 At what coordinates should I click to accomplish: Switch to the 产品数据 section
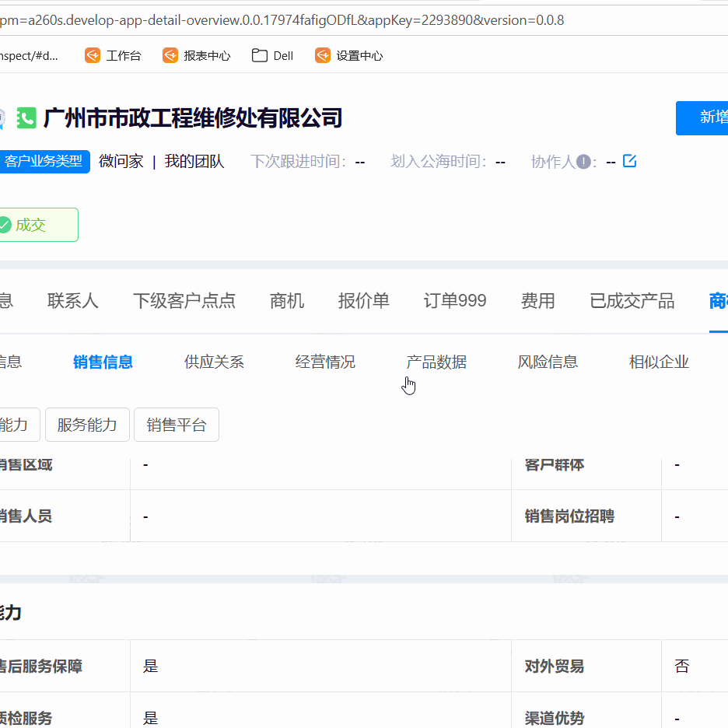click(436, 362)
